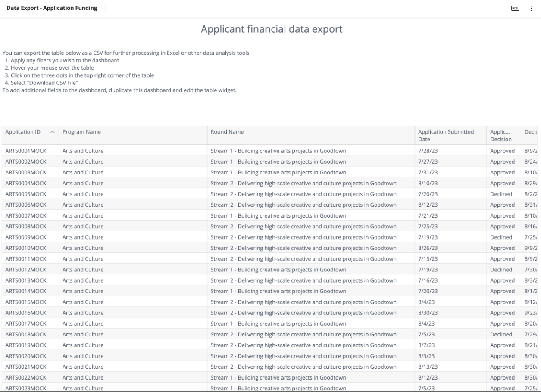Image resolution: width=541 pixels, height=392 pixels.
Task: Click Round Name cell in ARTS0004MOCK row
Action: [311, 183]
